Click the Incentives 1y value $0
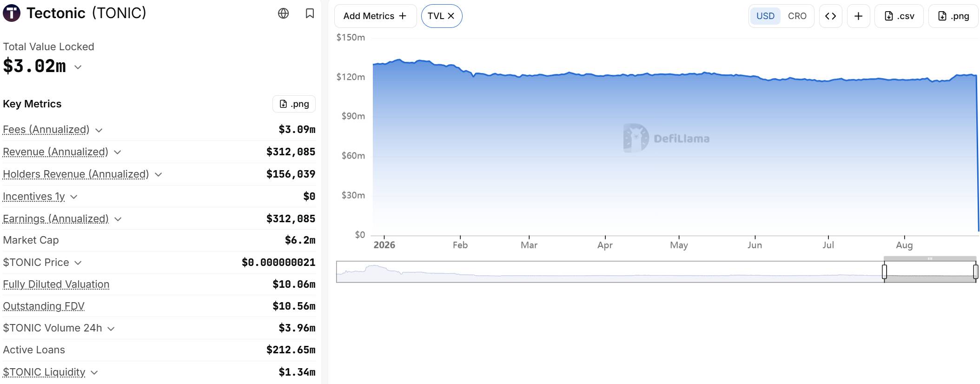Image resolution: width=980 pixels, height=384 pixels. pos(309,196)
